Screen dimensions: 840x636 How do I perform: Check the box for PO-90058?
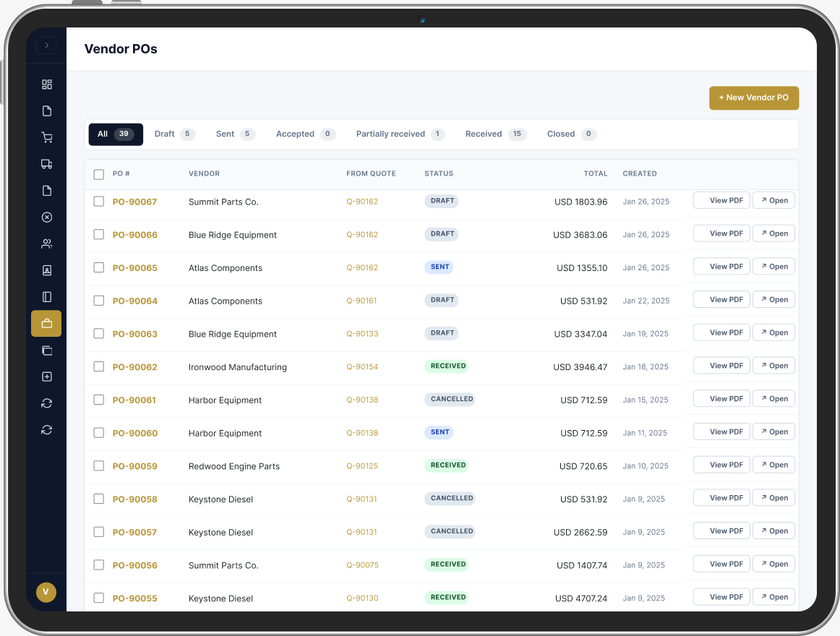tap(98, 498)
